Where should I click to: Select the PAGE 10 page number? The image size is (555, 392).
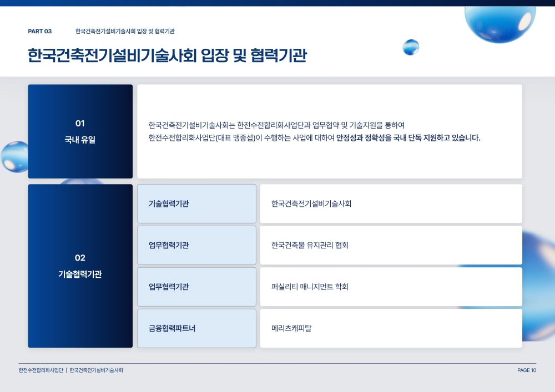point(526,370)
